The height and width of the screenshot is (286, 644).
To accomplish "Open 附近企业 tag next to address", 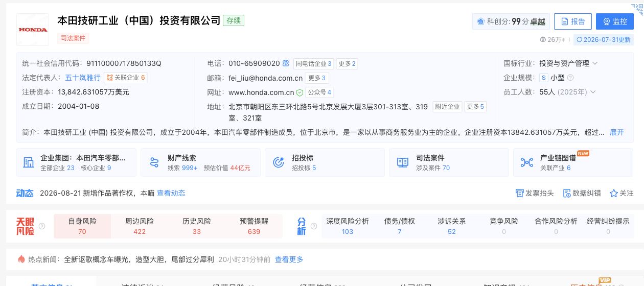I will 447,107.
